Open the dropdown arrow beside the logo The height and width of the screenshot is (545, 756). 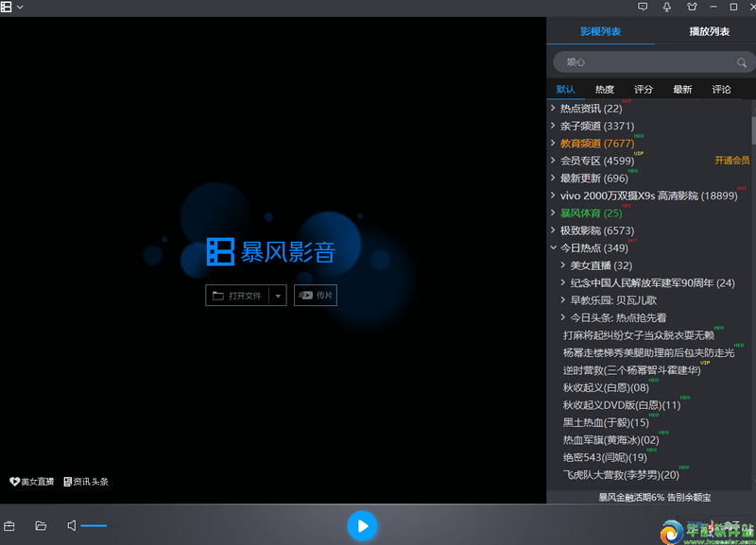[x=20, y=8]
